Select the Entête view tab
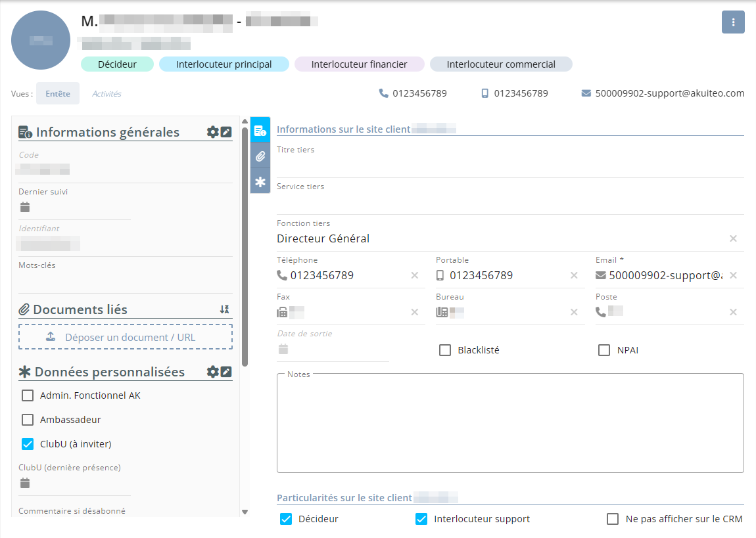 tap(58, 93)
